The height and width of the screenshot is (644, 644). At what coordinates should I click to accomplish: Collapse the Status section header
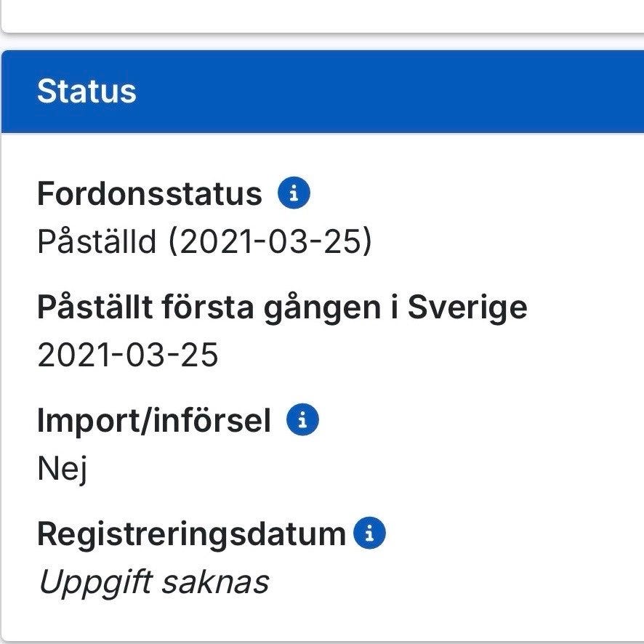pos(323,92)
